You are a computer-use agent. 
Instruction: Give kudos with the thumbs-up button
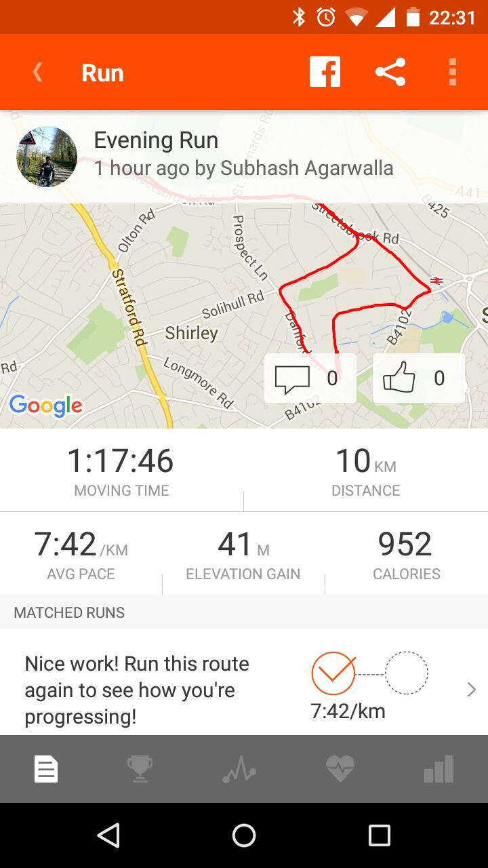click(418, 378)
